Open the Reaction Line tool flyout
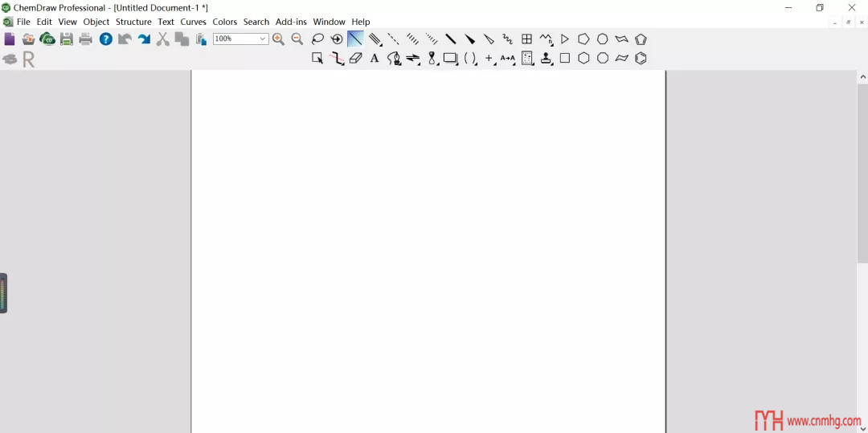 (x=337, y=58)
